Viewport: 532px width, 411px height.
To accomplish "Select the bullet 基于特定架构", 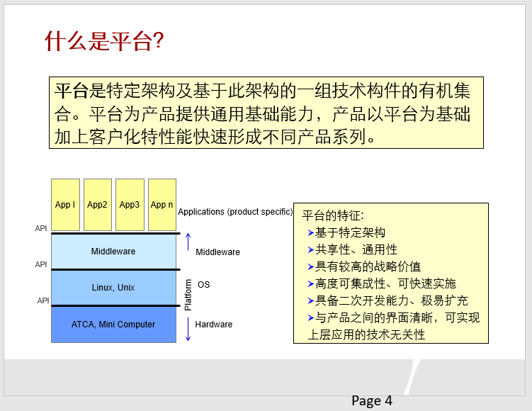I will pyautogui.click(x=350, y=232).
